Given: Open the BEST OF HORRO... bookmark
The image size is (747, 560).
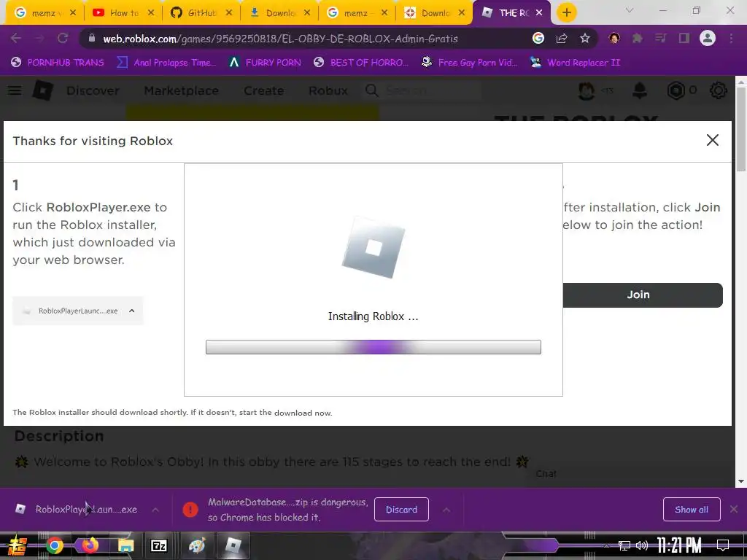Looking at the screenshot, I should tap(360, 63).
